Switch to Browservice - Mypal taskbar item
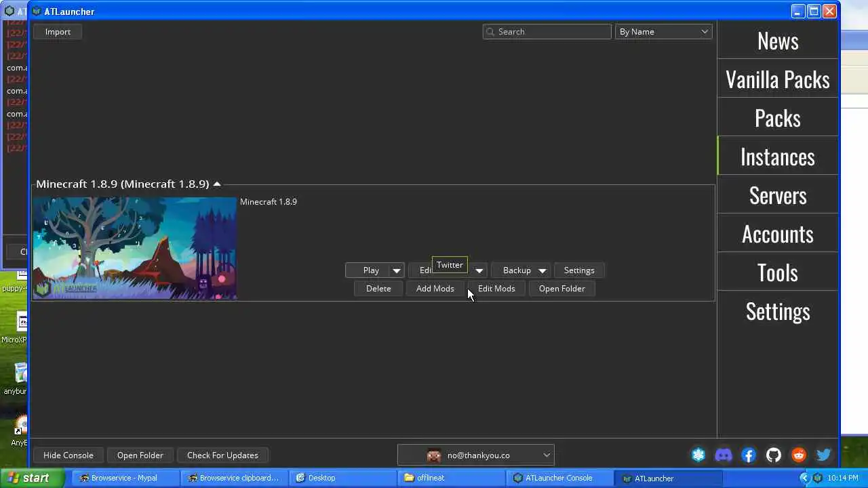Screen dimensions: 868x488 125,478
